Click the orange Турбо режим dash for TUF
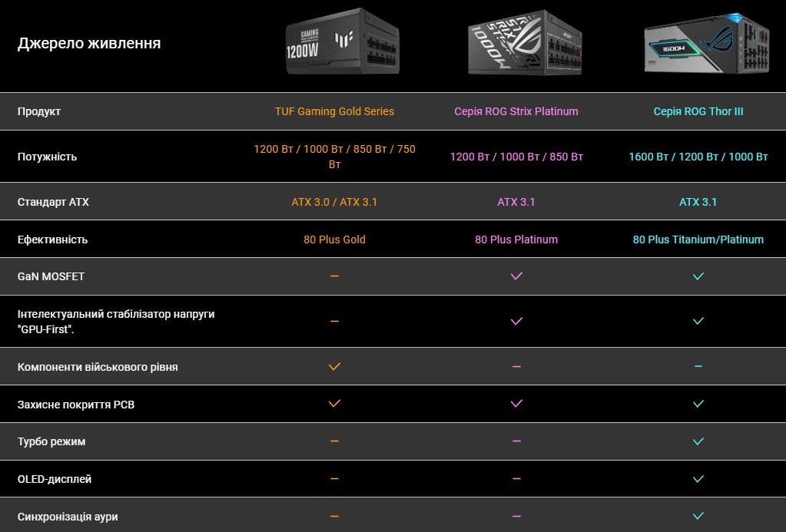The height and width of the screenshot is (532, 786). (x=334, y=441)
